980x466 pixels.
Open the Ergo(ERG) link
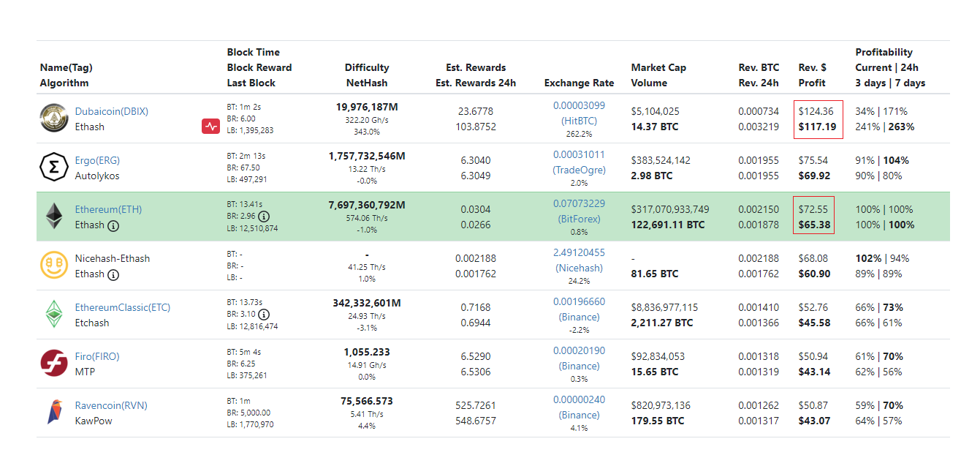pos(97,160)
